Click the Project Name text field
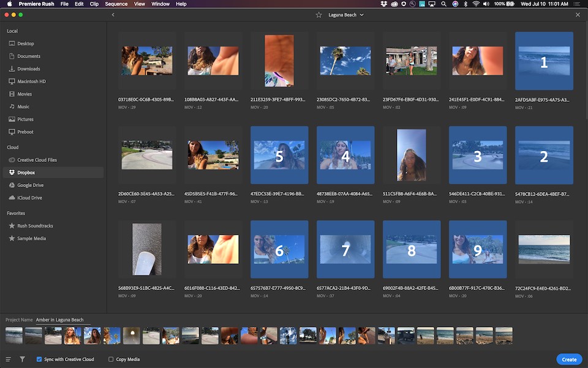Screen dimensions: 588x368 (x=62, y=320)
